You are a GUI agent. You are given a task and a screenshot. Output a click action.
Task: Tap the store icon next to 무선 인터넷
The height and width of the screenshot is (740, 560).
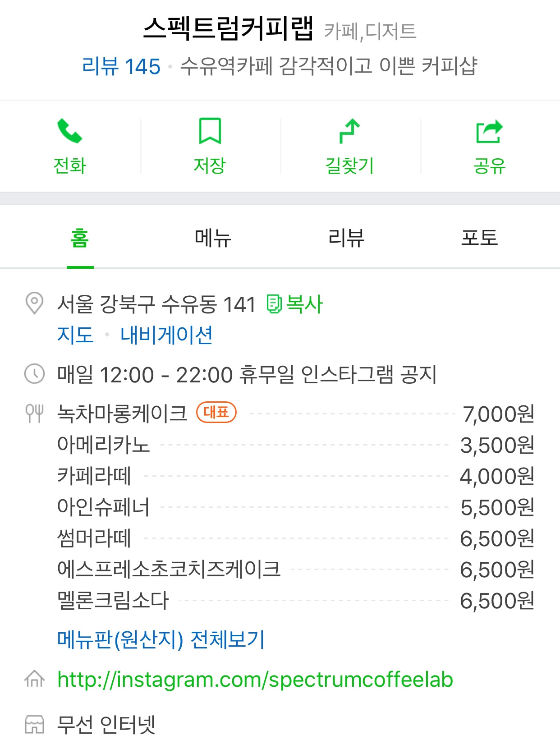point(34,724)
